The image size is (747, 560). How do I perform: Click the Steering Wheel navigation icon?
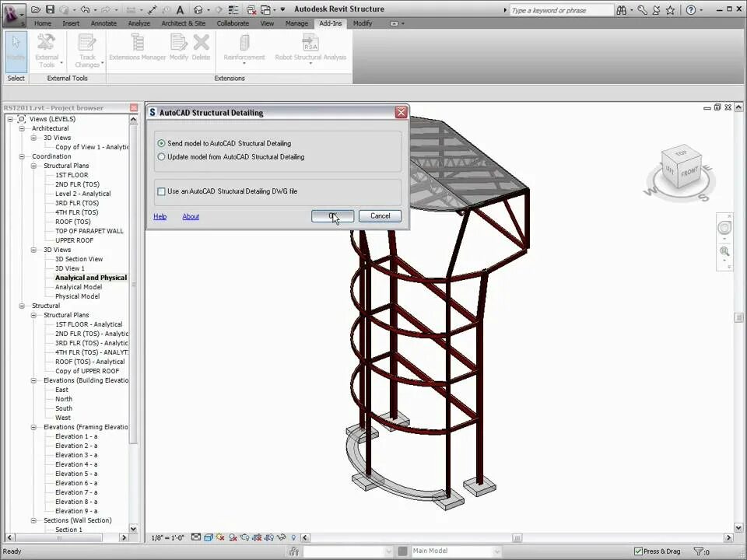click(x=724, y=228)
